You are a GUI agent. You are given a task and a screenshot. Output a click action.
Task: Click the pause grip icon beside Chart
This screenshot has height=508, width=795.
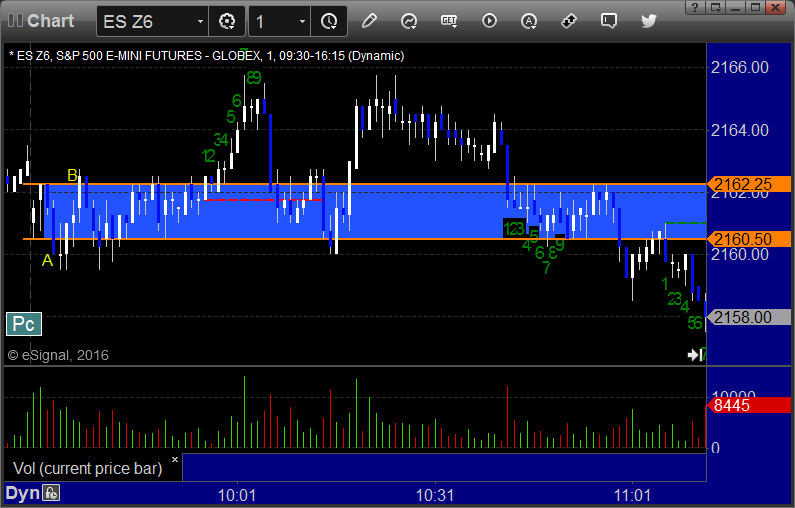[15, 21]
